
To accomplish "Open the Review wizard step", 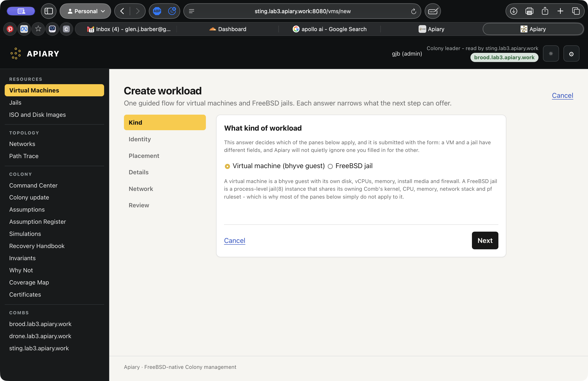I will (x=164, y=205).
